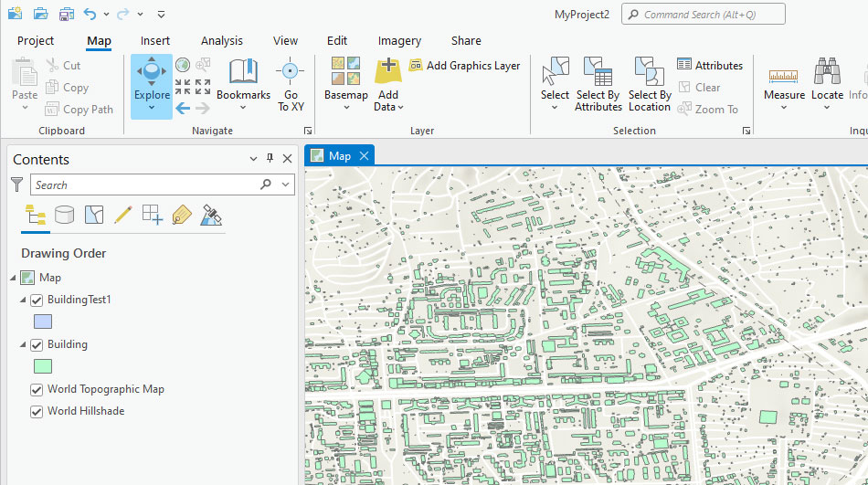Open the redo history dropdown arrow

140,15
